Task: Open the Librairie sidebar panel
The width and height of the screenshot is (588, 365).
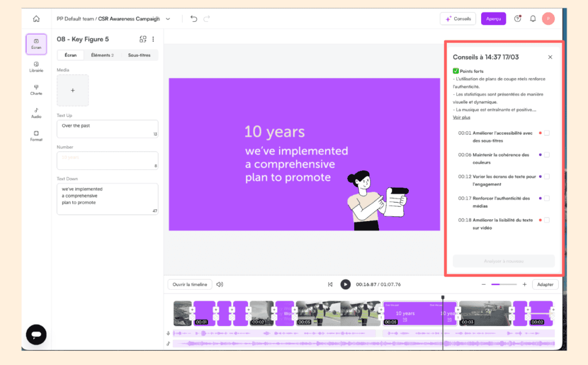Action: coord(36,67)
